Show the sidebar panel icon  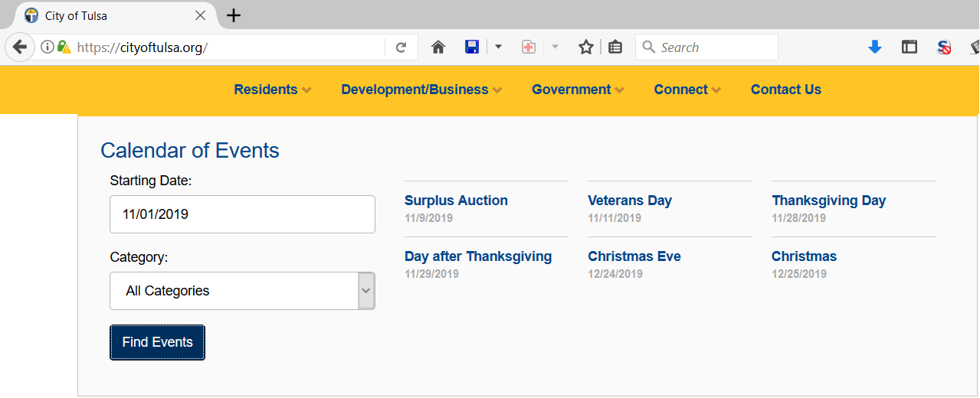pyautogui.click(x=910, y=47)
